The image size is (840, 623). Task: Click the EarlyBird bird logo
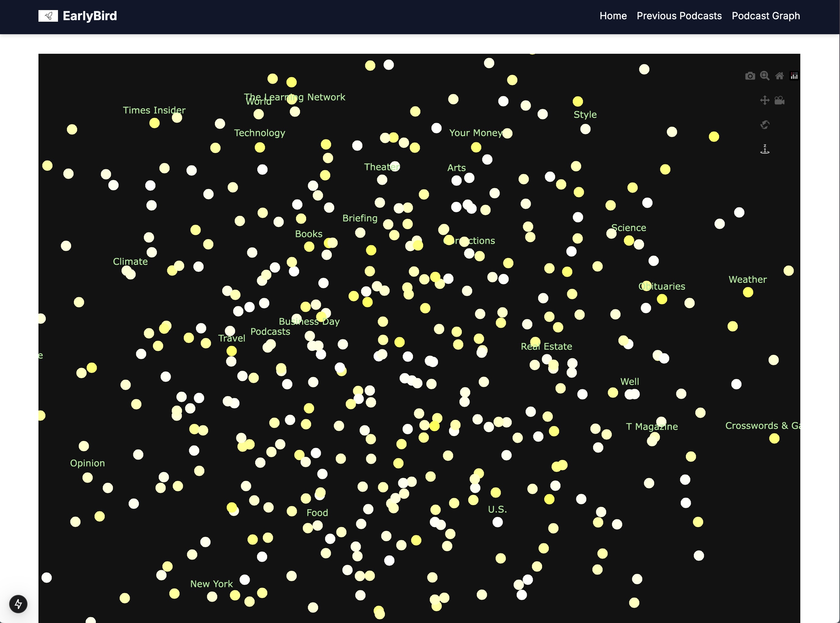48,16
